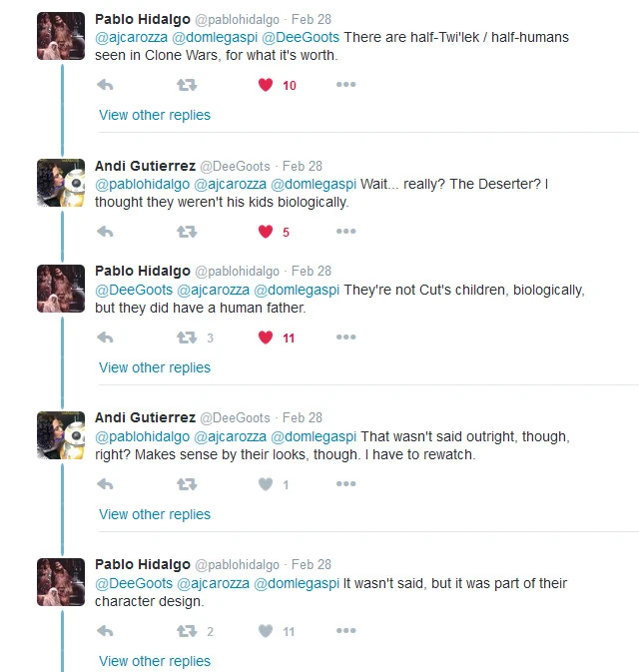Open Andi Gutierrez's profile name on Deserter tweet
The width and height of the screenshot is (639, 672).
145,166
